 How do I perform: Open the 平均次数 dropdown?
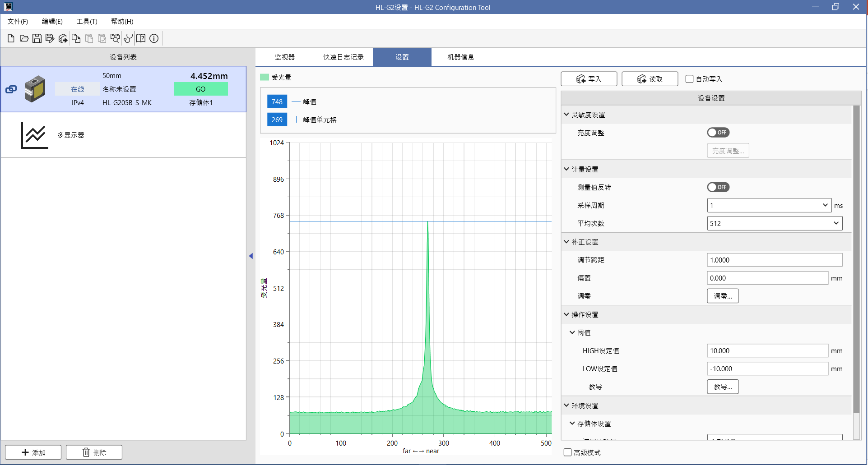(775, 223)
